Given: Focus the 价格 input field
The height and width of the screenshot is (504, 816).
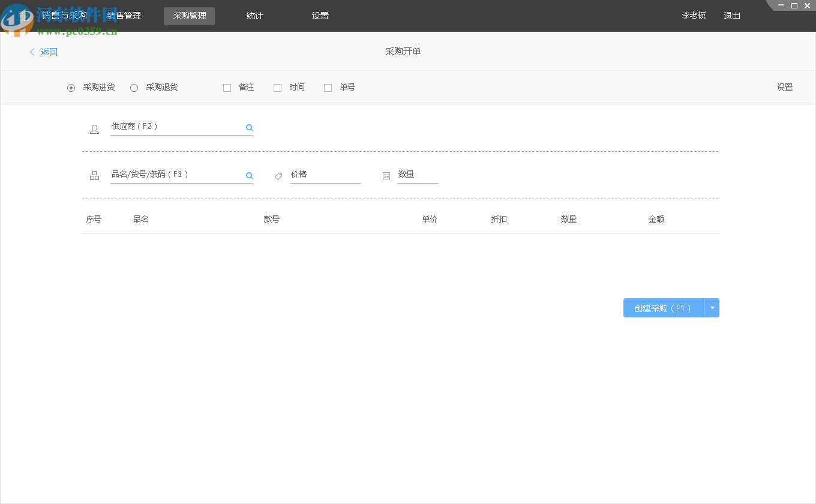Looking at the screenshot, I should [325, 175].
